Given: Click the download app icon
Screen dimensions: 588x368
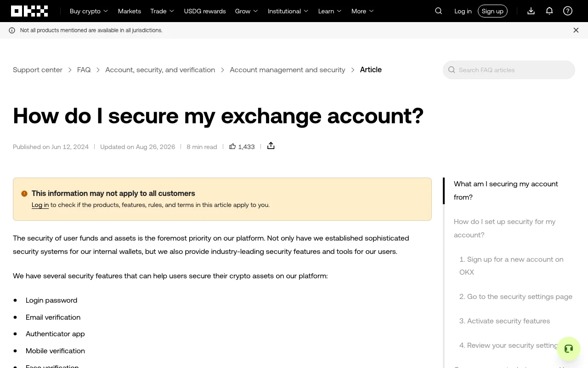Looking at the screenshot, I should click(531, 11).
